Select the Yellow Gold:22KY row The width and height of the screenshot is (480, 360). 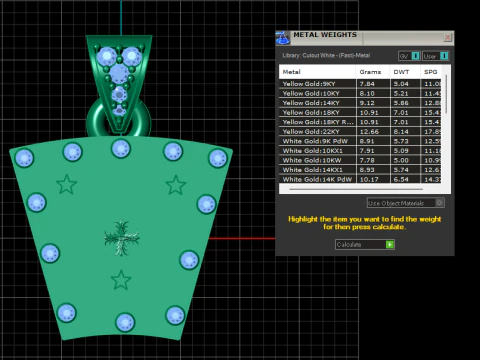(x=360, y=132)
